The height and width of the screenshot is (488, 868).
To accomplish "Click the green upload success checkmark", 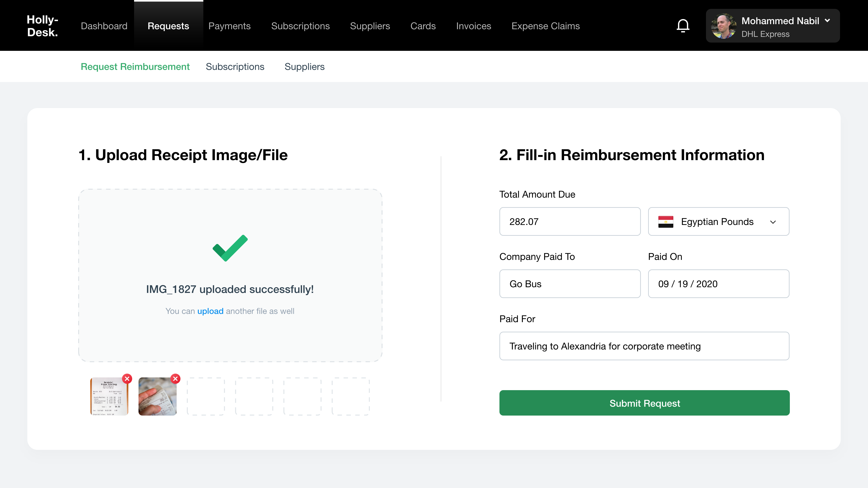I will (230, 248).
